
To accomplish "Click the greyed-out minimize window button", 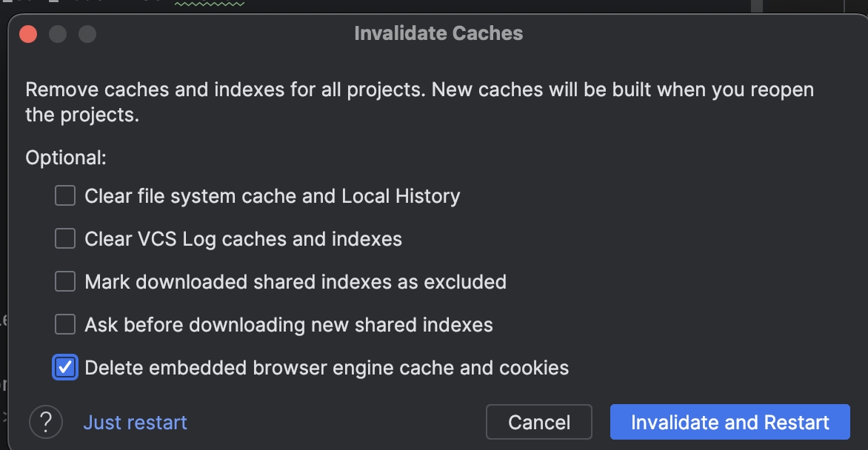I will (x=58, y=34).
